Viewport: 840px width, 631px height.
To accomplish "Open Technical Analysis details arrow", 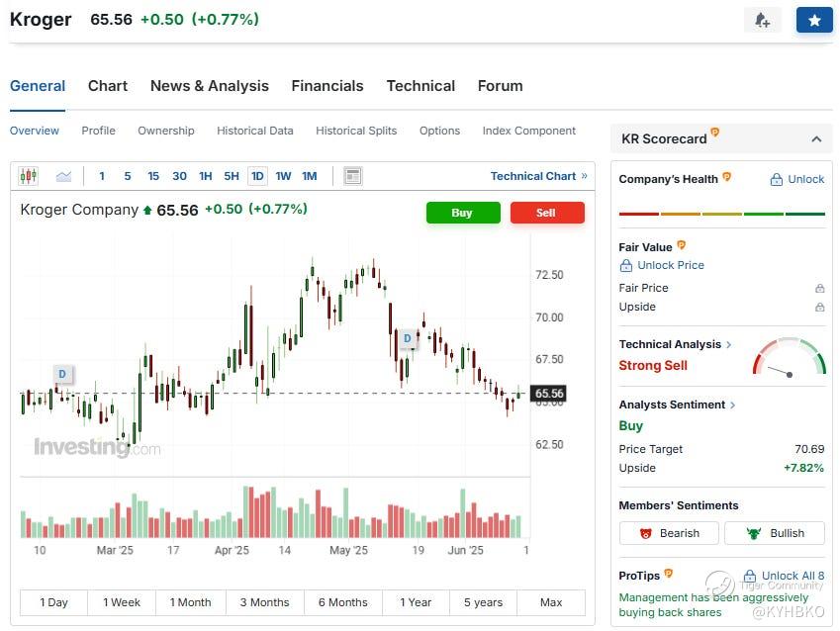I will [728, 344].
